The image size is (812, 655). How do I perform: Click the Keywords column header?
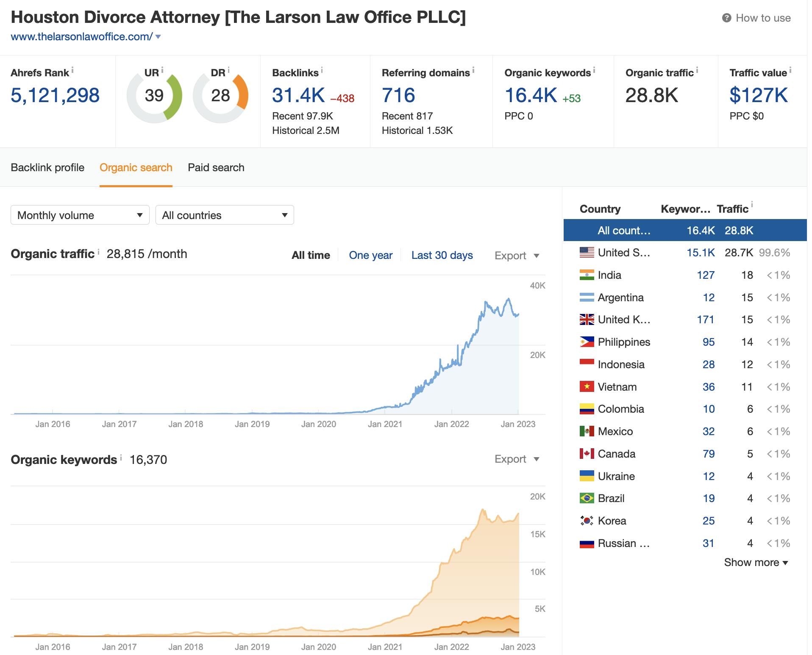[x=685, y=209]
